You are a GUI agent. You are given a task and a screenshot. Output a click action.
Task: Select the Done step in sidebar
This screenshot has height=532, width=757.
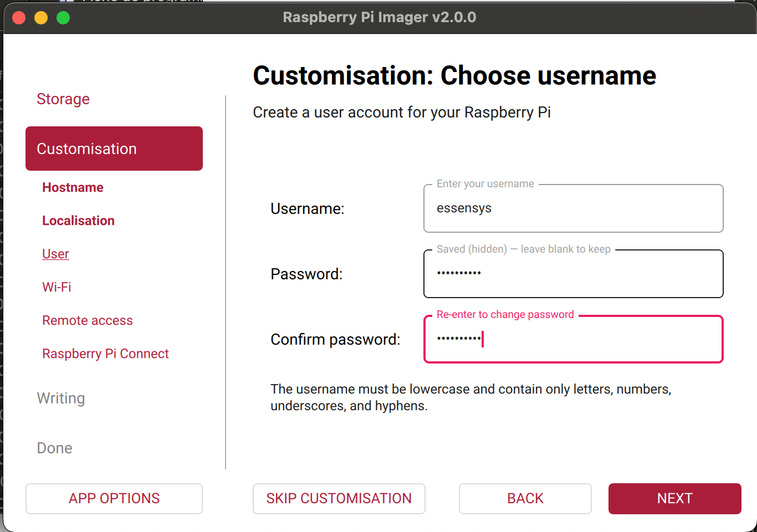(x=54, y=448)
